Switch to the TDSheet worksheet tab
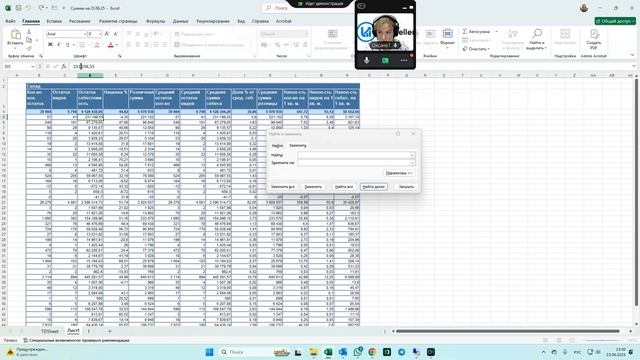Viewport: 640px width, 360px height. (50, 331)
